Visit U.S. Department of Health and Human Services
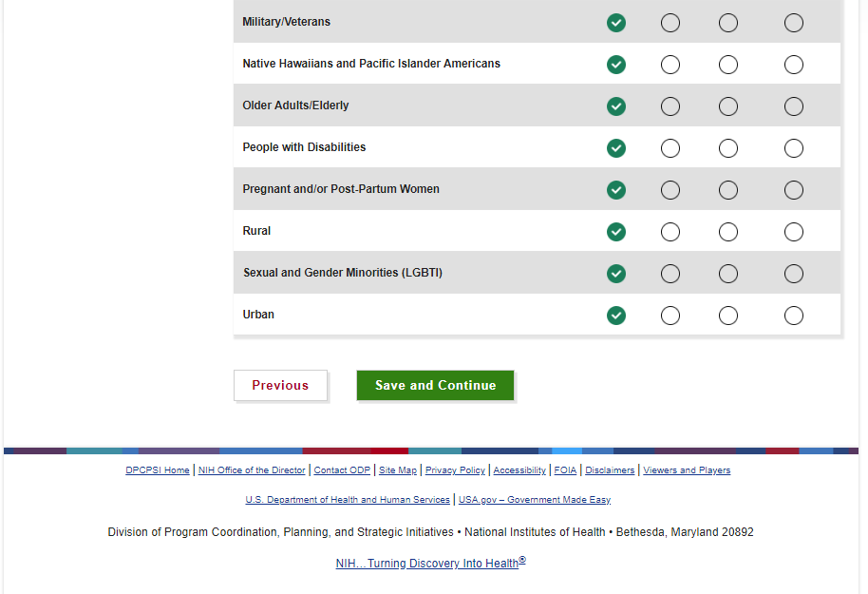Screen dimensions: 868x594 [x=348, y=500]
